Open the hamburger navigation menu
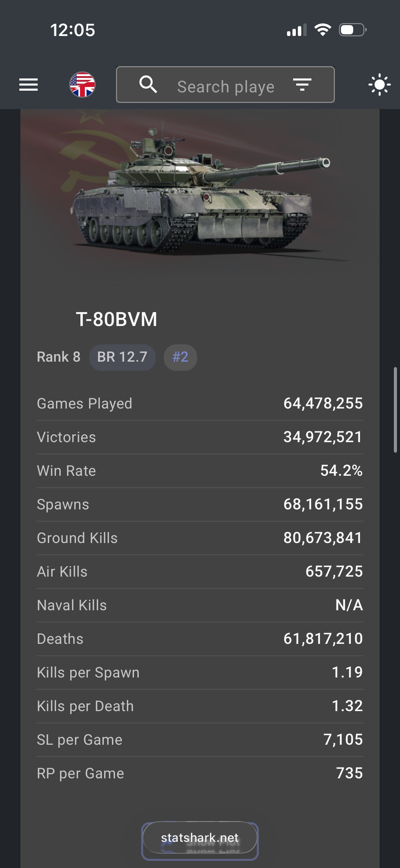 point(28,85)
